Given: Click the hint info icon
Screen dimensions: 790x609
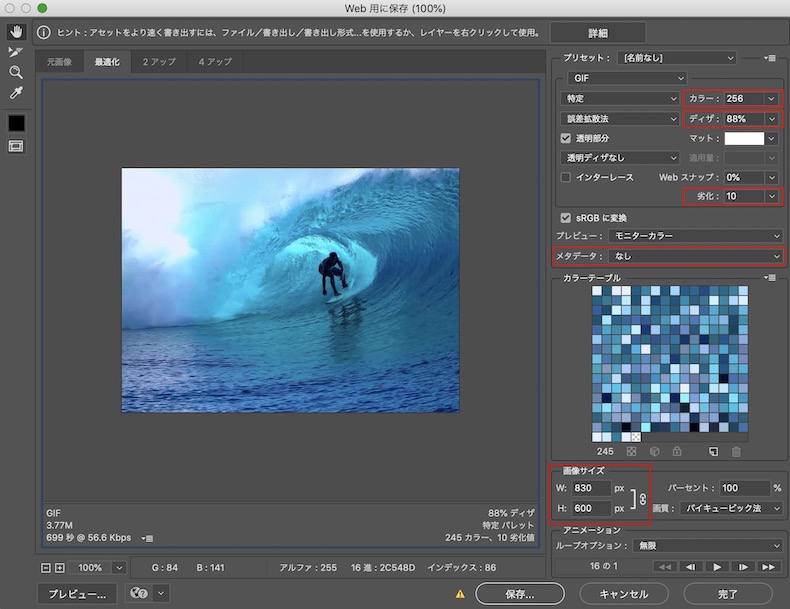Looking at the screenshot, I should point(44,33).
